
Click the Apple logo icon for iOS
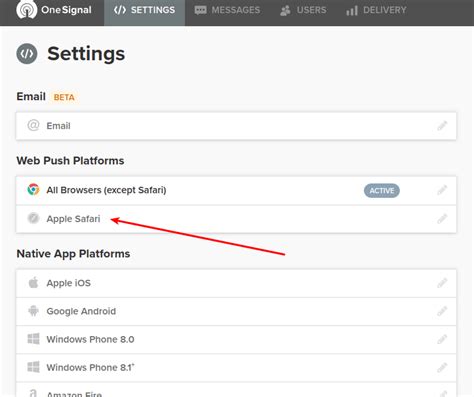click(x=33, y=283)
